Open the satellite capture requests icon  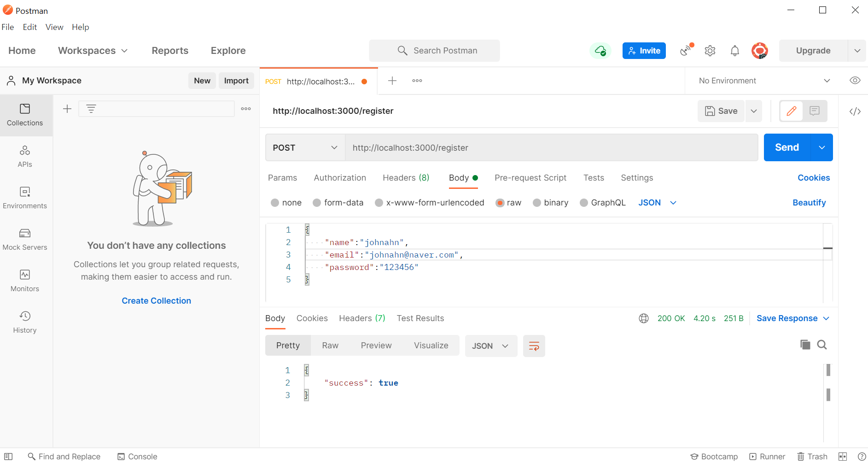687,50
